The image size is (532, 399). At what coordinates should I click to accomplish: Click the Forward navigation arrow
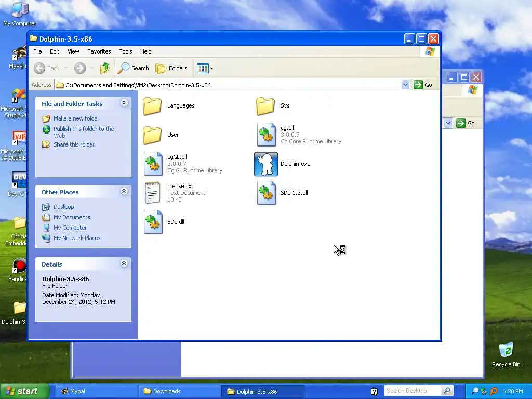(80, 68)
